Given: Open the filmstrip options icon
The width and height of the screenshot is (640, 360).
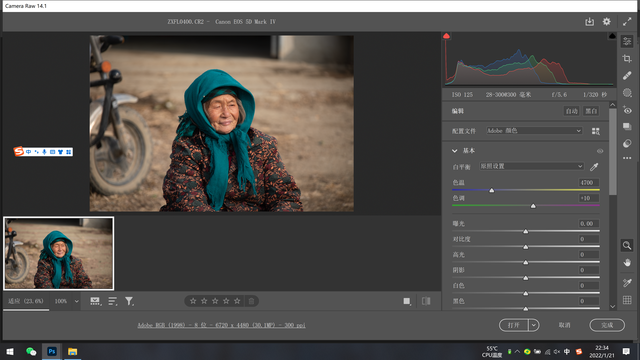Looking at the screenshot, I should (95, 301).
